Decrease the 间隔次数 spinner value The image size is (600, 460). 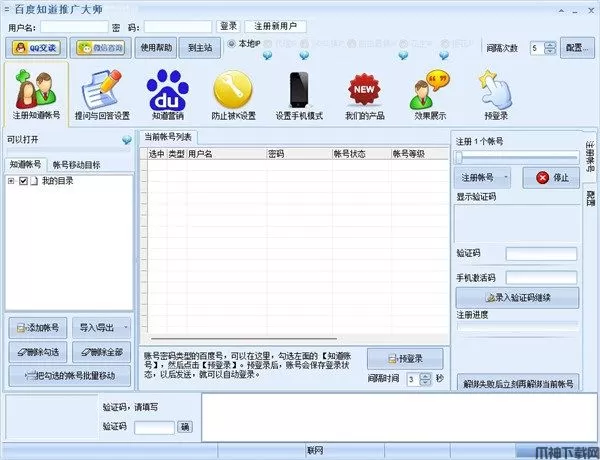click(x=550, y=51)
